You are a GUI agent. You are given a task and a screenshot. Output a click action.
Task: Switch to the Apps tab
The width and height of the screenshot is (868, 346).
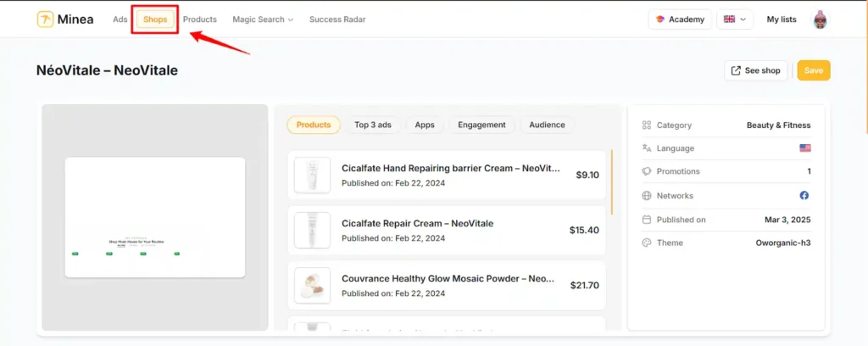425,126
